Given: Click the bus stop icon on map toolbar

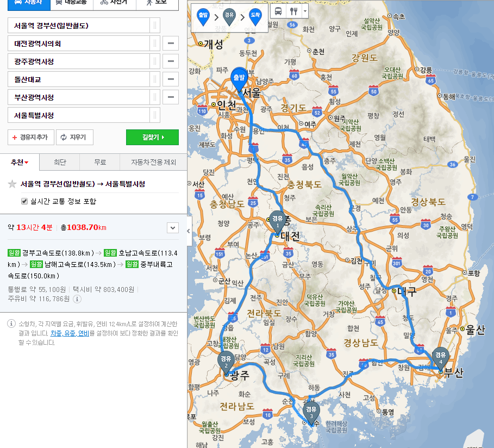Looking at the screenshot, I should tap(278, 11).
